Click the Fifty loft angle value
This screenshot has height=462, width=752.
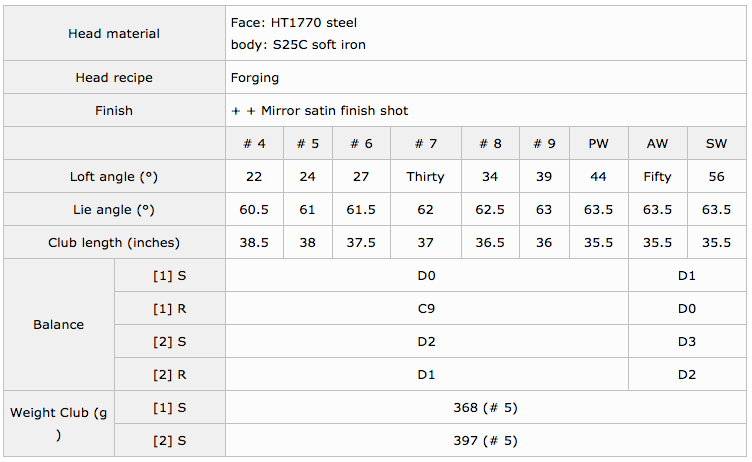(657, 176)
